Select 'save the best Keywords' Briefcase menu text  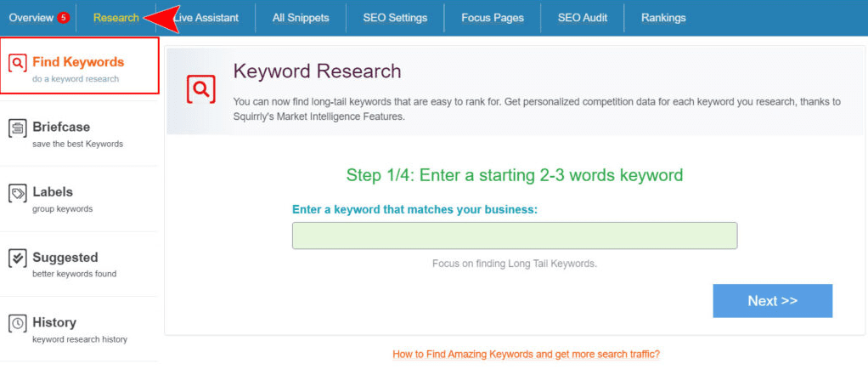click(x=77, y=144)
